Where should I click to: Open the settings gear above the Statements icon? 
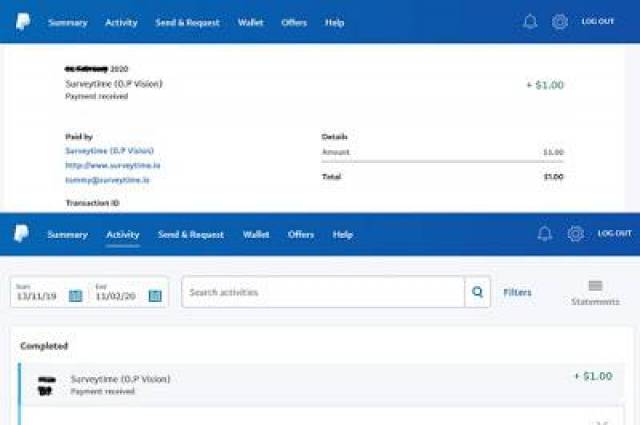tap(575, 234)
